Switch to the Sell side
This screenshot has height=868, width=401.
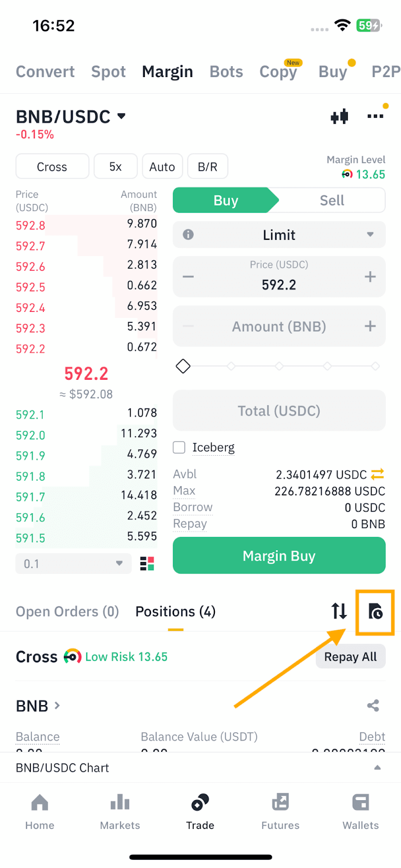click(x=332, y=201)
